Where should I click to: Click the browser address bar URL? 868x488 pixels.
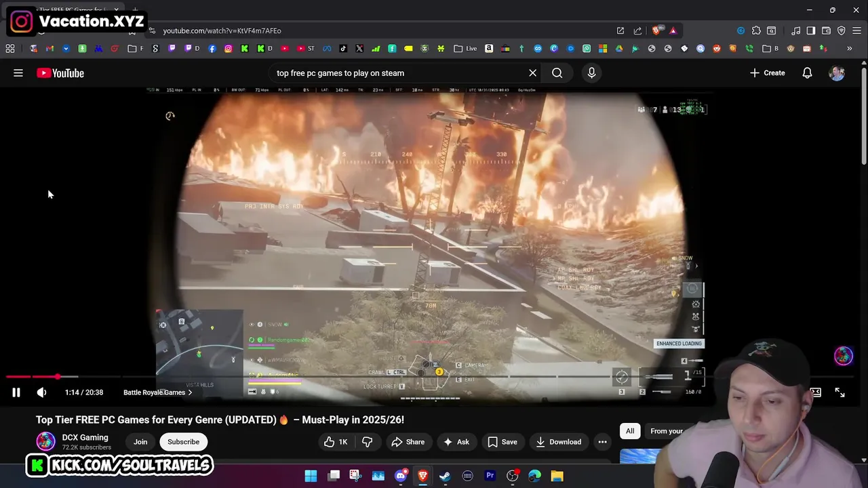click(222, 30)
